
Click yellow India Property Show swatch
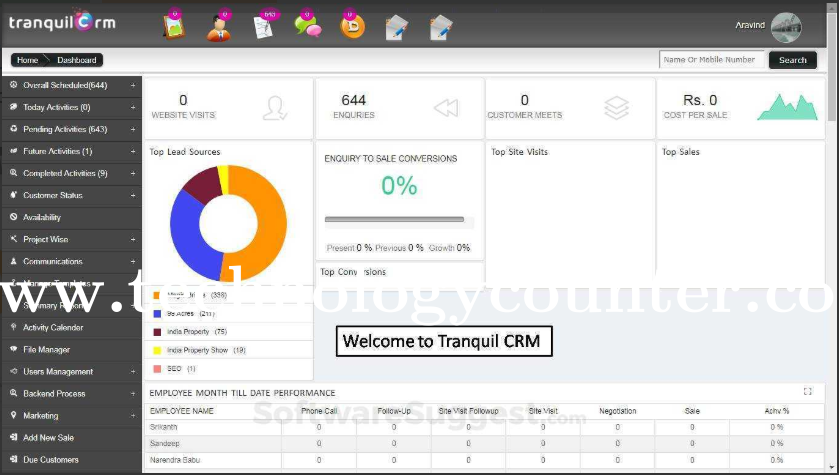point(157,350)
